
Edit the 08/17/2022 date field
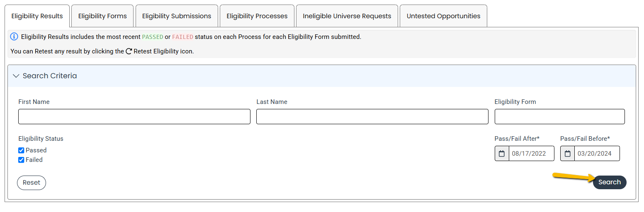point(532,154)
